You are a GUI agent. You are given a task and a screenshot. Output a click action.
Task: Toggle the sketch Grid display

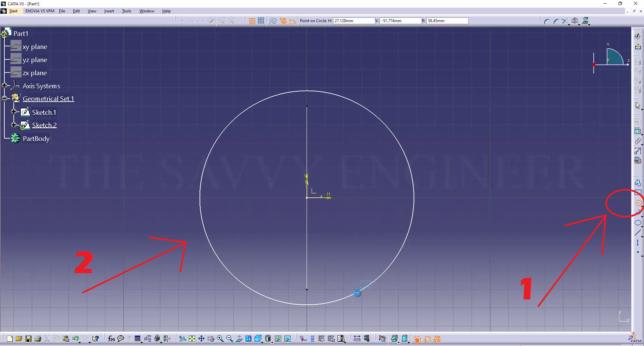[252, 21]
